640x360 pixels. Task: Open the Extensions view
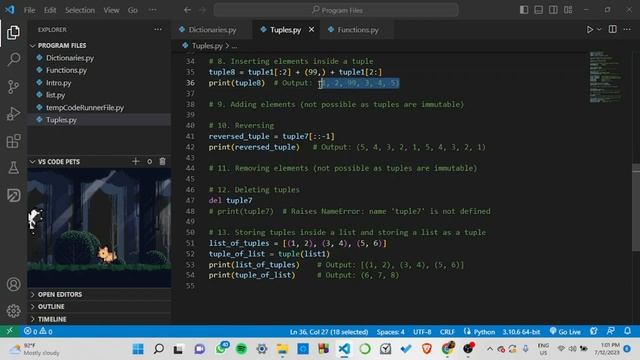click(13, 141)
